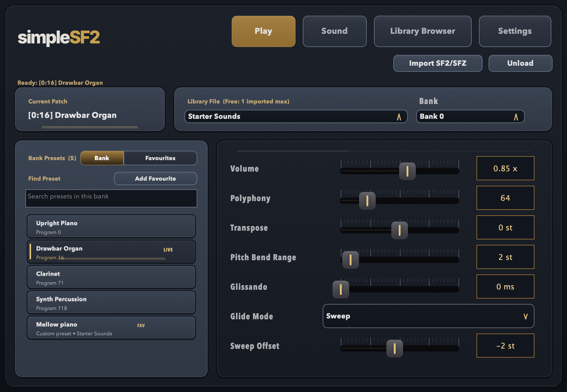The image size is (567, 392).
Task: Click the Import SF2/SFZ button
Action: [x=438, y=63]
